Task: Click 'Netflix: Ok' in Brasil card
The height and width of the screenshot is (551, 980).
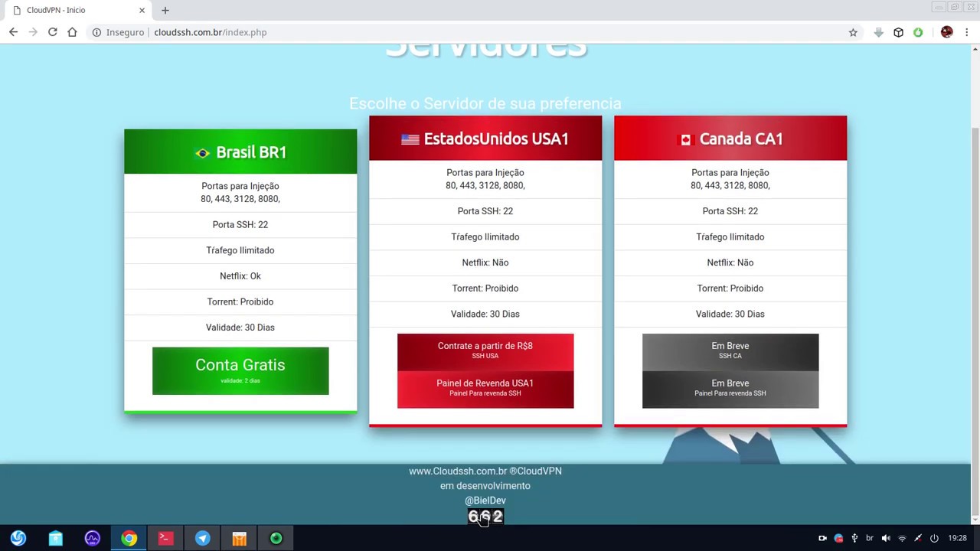Action: coord(240,275)
